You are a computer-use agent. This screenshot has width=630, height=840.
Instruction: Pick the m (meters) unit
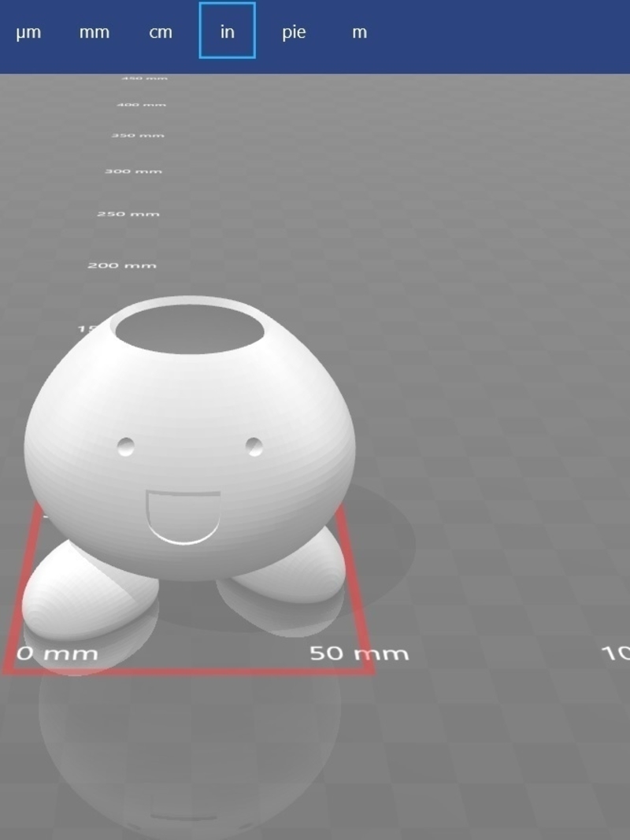click(x=359, y=32)
